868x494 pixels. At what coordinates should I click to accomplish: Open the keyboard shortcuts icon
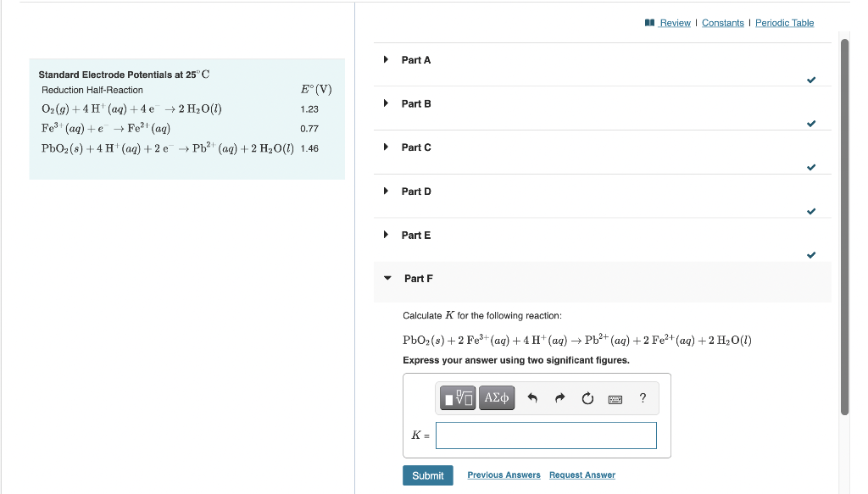[615, 397]
